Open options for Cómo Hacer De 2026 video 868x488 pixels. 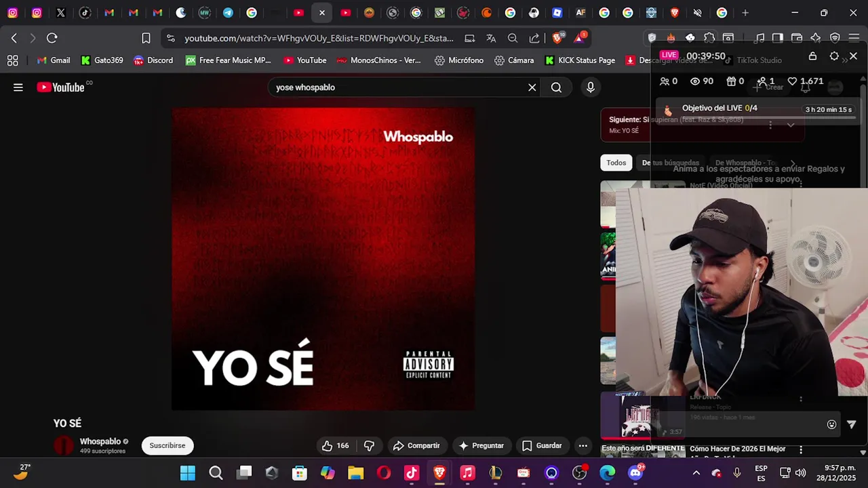pyautogui.click(x=801, y=450)
